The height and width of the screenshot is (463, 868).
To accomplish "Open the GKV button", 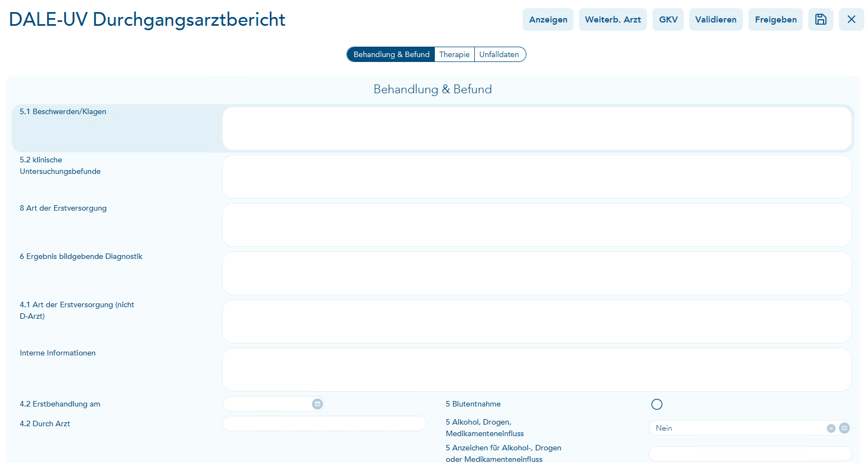I will (x=668, y=19).
